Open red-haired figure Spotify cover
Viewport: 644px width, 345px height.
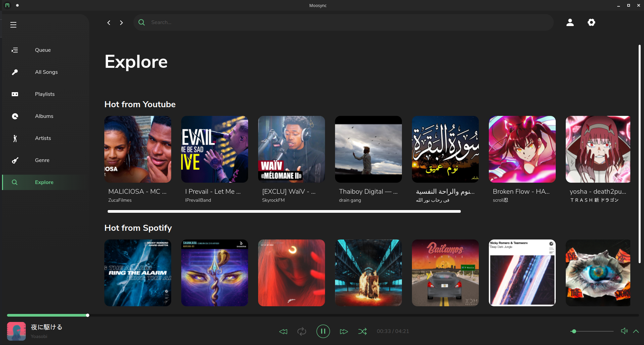point(292,273)
